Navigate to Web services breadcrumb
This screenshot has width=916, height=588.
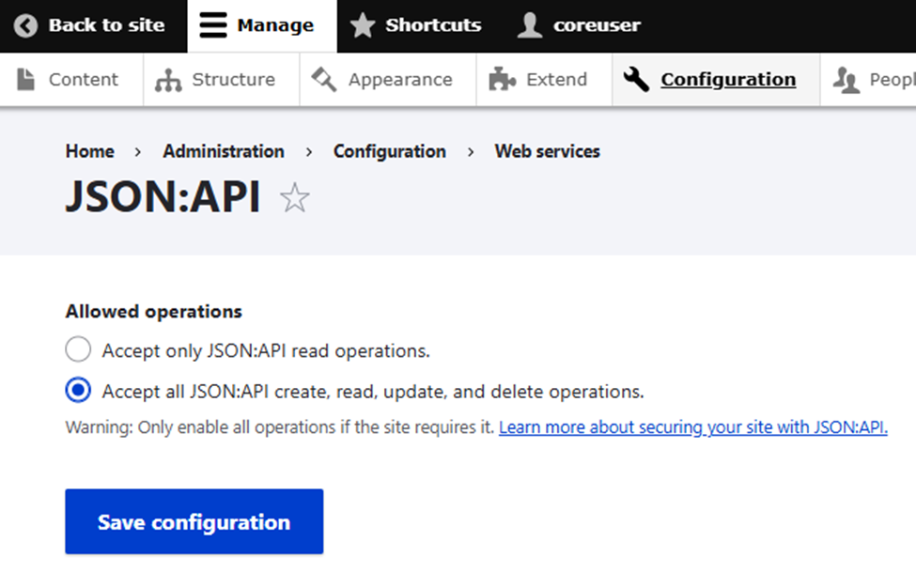click(547, 151)
